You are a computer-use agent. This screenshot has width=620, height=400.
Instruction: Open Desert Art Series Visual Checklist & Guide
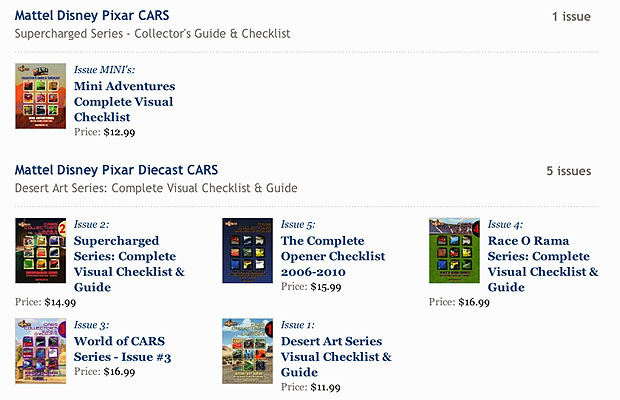[x=336, y=357]
